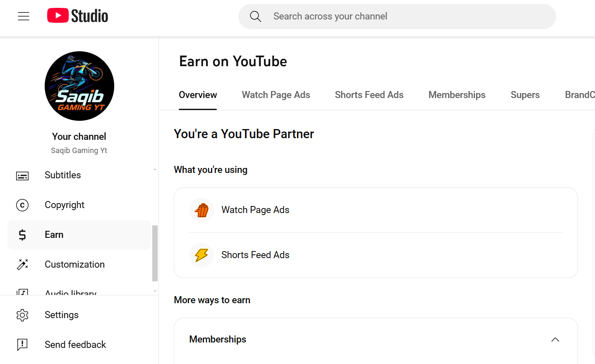Image resolution: width=595 pixels, height=364 pixels.
Task: Click the sidebar scroll down arrow
Action: tap(155, 291)
